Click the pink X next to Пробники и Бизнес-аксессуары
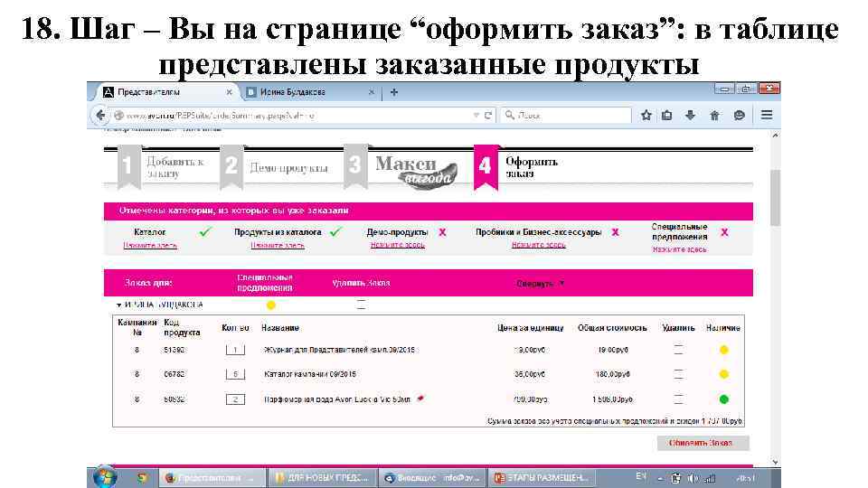The height and width of the screenshot is (488, 868). pyautogui.click(x=615, y=232)
